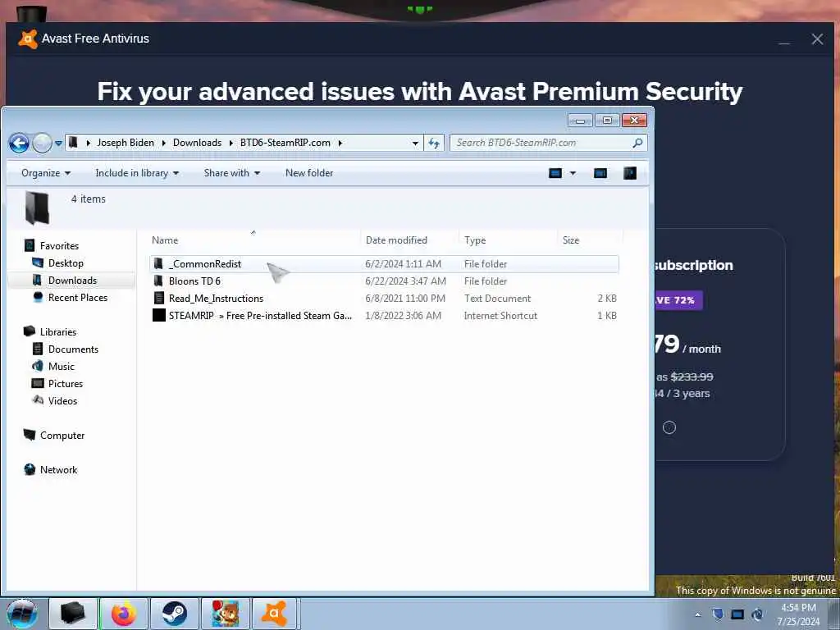Screen dimensions: 840x630
Task: Click the system tray shield icon
Action: point(718,614)
